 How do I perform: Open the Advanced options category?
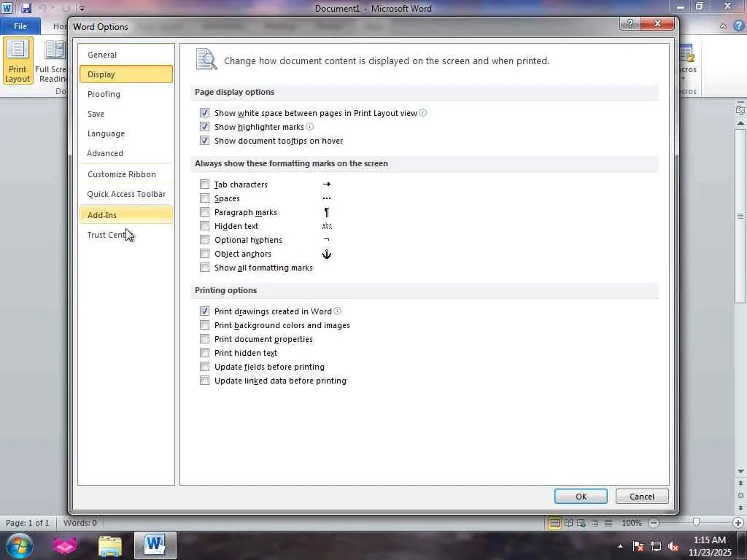tap(125, 153)
